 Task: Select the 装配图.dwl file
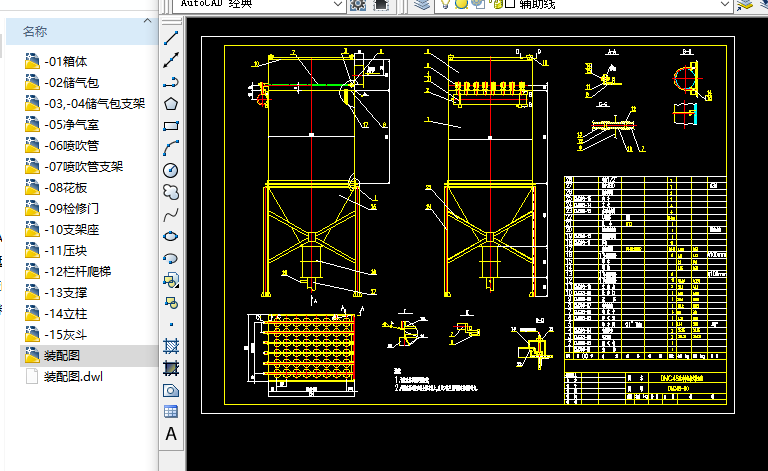(73, 377)
